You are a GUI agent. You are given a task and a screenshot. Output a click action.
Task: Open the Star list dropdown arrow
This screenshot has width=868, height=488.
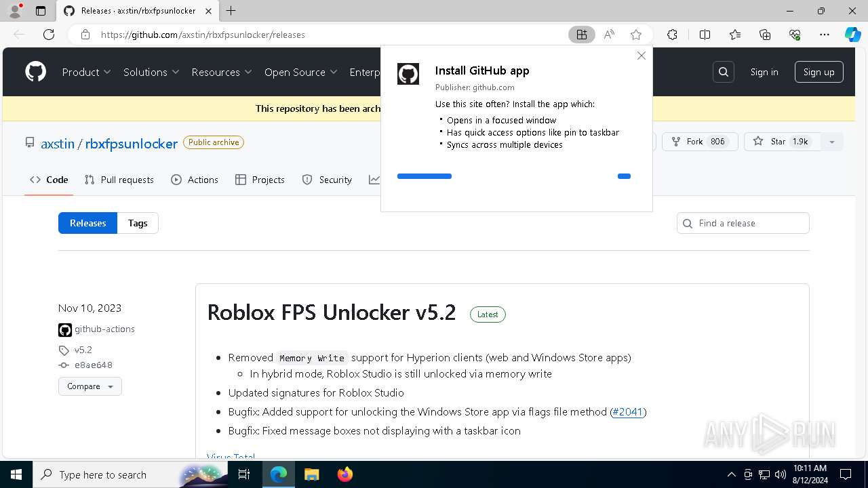[832, 142]
